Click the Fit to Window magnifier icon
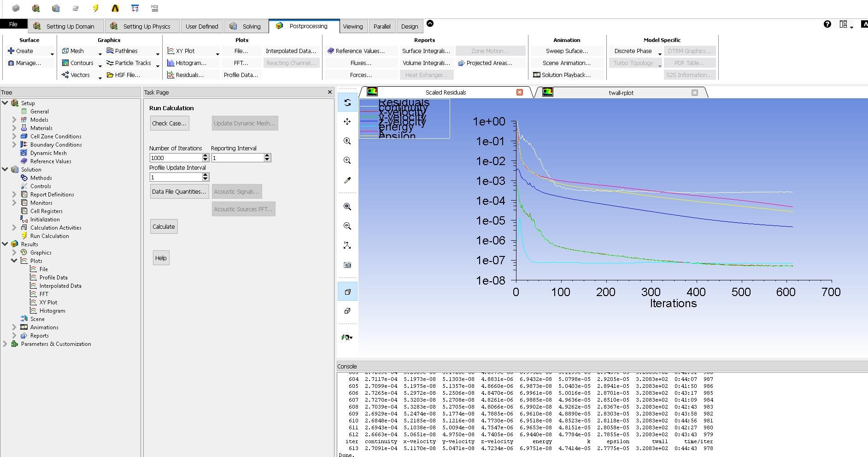Viewport: 868px width, 457px height. click(347, 207)
